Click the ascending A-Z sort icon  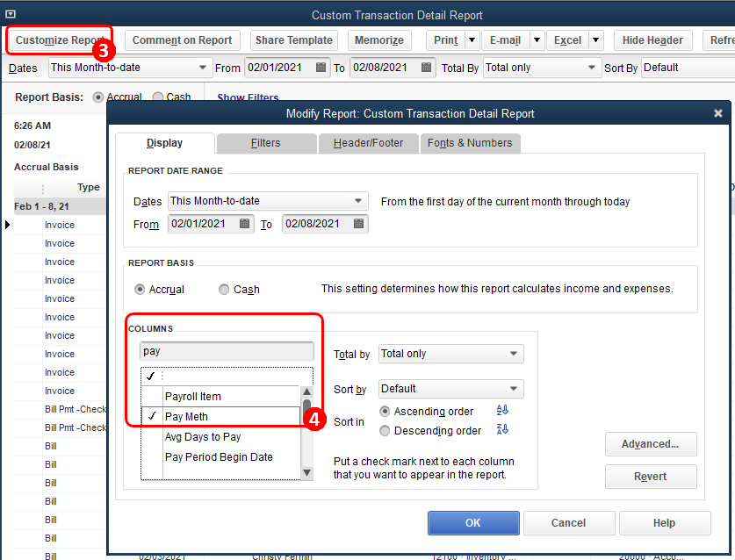(502, 411)
